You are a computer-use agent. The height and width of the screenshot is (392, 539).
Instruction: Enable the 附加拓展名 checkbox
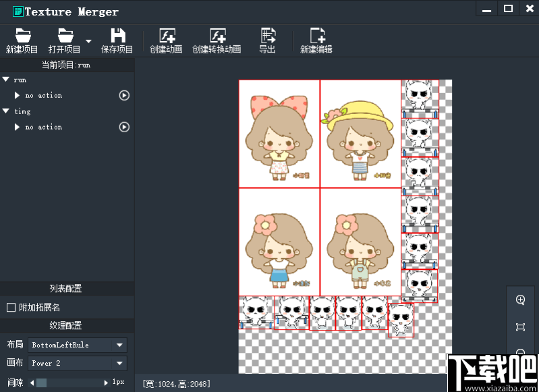(x=11, y=307)
